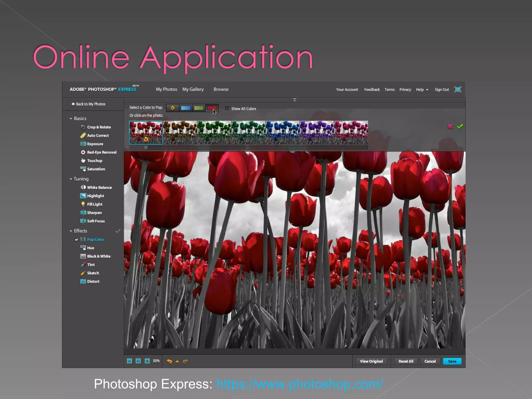This screenshot has width=532, height=399.
Task: Click the green checkmark to accept
Action: click(x=460, y=127)
